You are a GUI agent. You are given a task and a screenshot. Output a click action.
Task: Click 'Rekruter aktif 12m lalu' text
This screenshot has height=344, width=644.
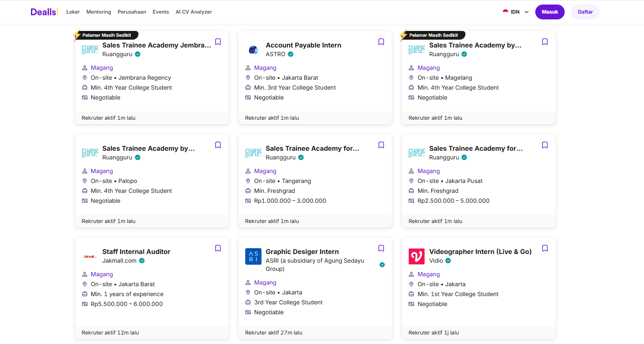click(x=110, y=332)
